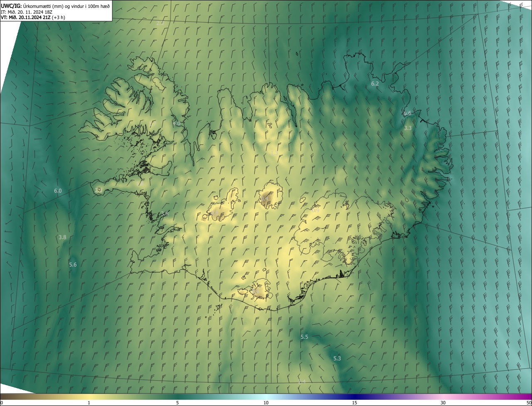Click the 6.6 value label on the east coast
Image resolution: width=532 pixels, height=406 pixels.
[407, 113]
